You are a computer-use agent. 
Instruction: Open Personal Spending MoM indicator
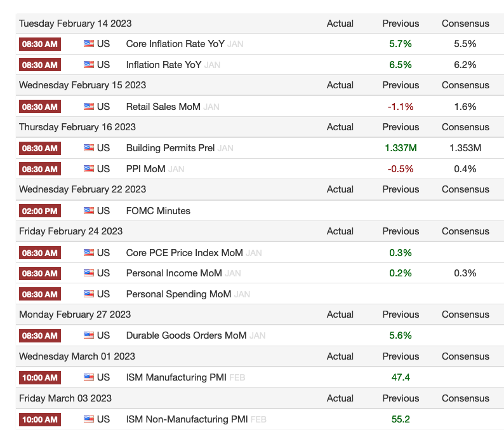click(178, 294)
